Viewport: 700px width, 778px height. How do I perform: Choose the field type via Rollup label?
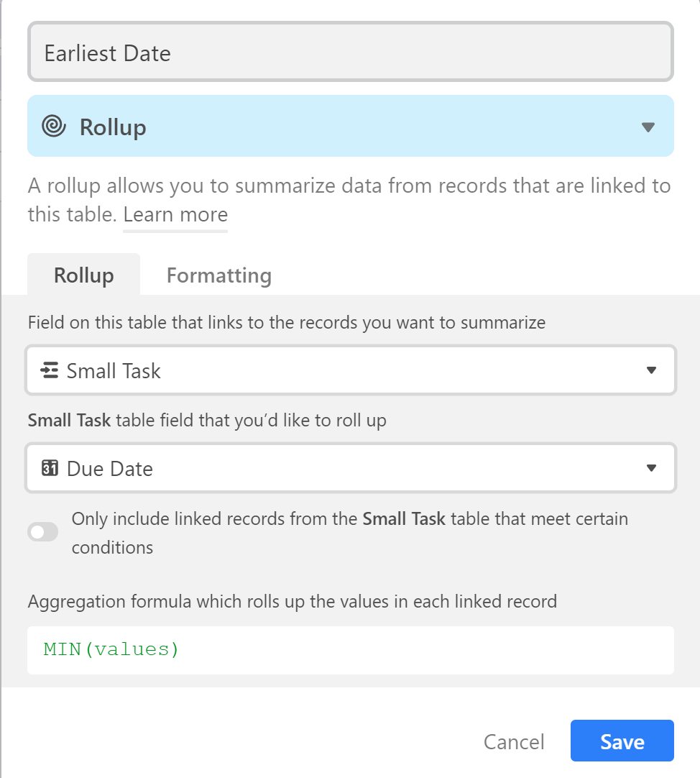pos(113,127)
